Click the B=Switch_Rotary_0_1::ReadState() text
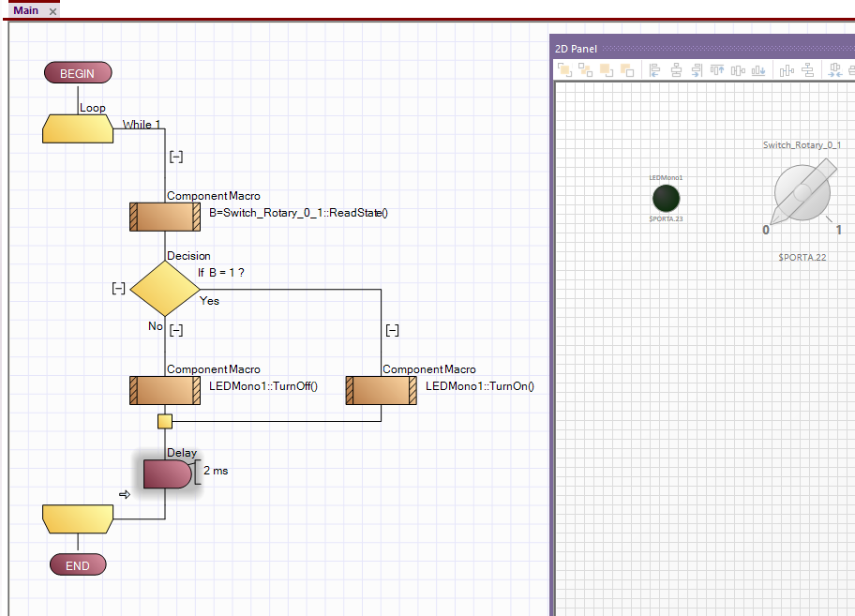The height and width of the screenshot is (616, 855). [x=298, y=213]
